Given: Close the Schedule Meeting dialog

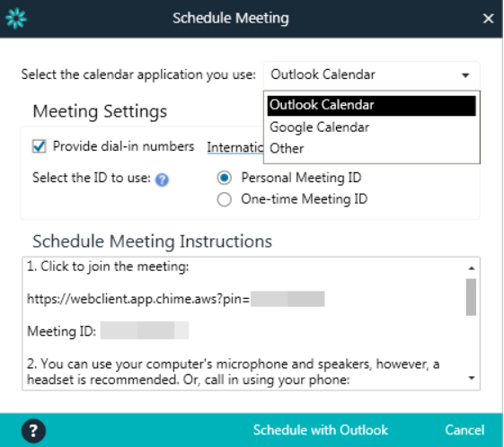Looking at the screenshot, I should pos(488,18).
